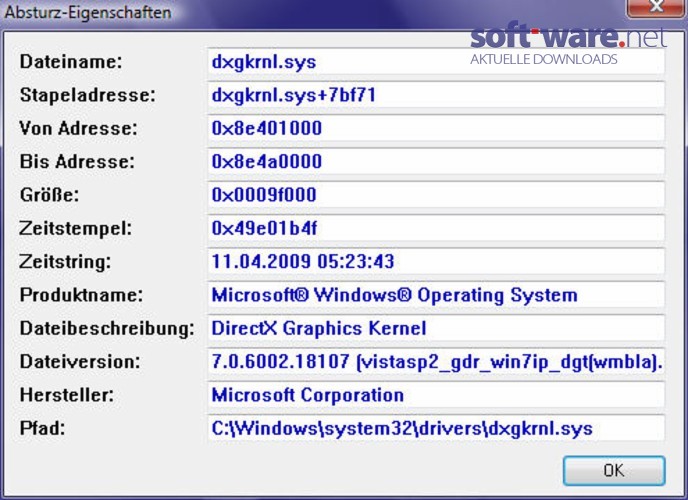The height and width of the screenshot is (500, 688).
Task: Click the Absturz-Eigenschaften title bar text
Action: tap(88, 12)
